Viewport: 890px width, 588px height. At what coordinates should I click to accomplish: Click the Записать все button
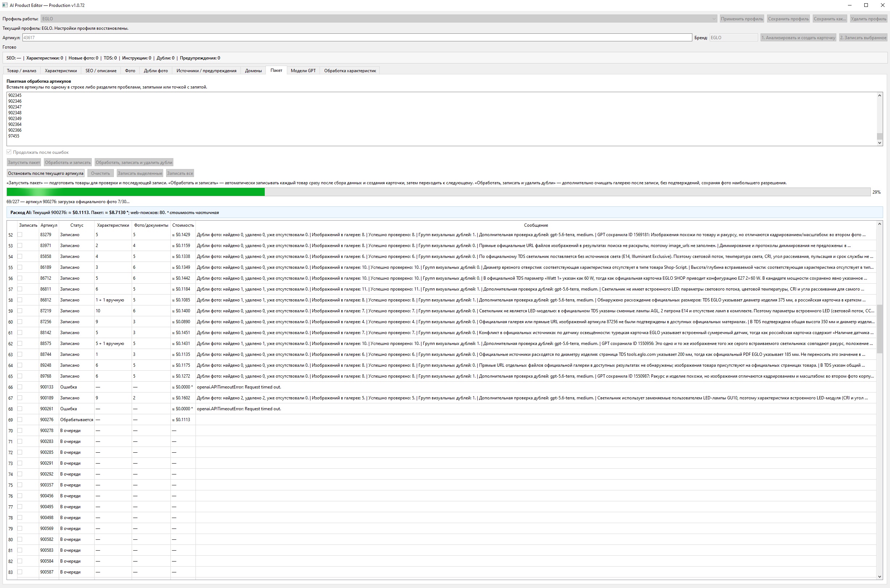point(180,173)
